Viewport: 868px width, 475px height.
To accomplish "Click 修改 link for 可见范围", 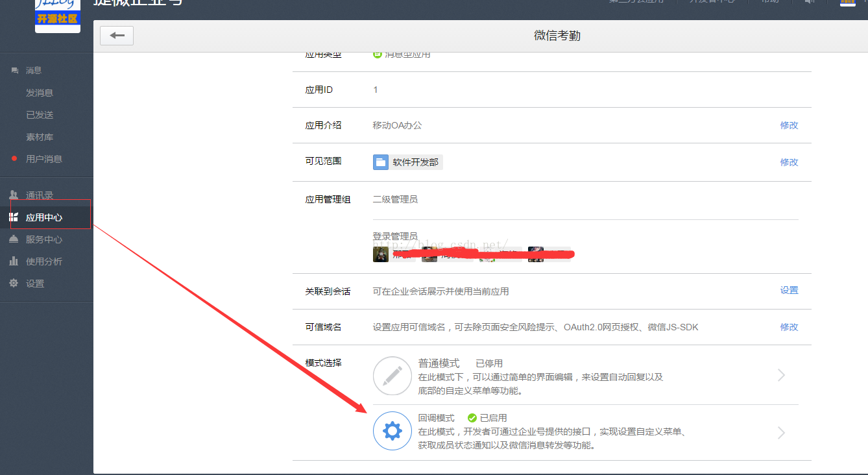I will pos(789,162).
